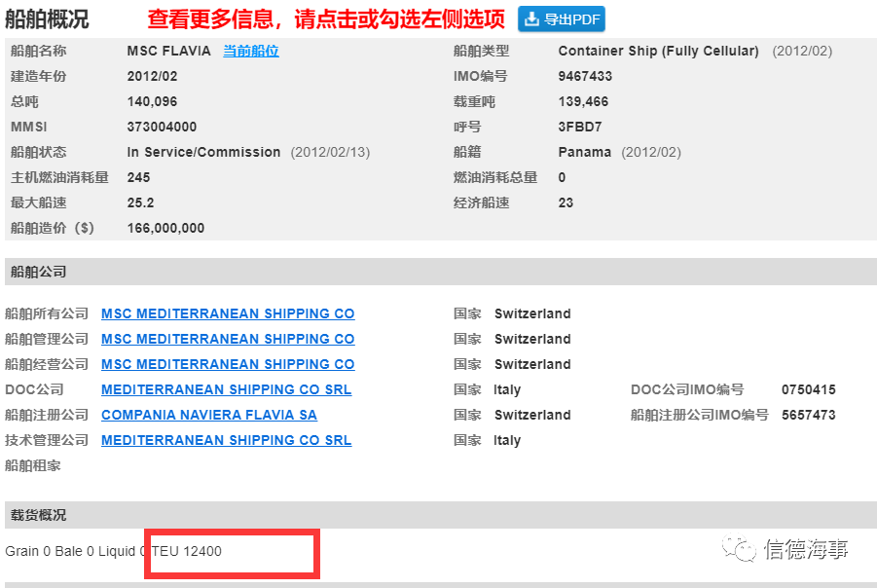Open the 当前船位 current position link
Screen dimensions: 877x588
click(250, 51)
